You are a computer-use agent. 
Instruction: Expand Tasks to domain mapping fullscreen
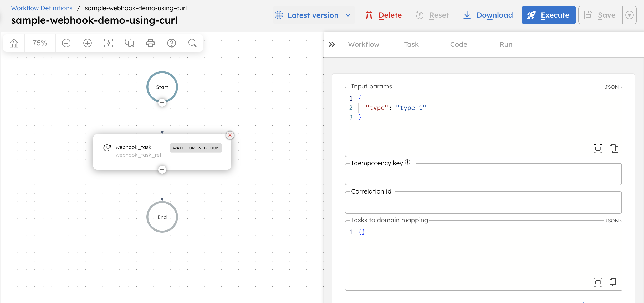click(598, 282)
